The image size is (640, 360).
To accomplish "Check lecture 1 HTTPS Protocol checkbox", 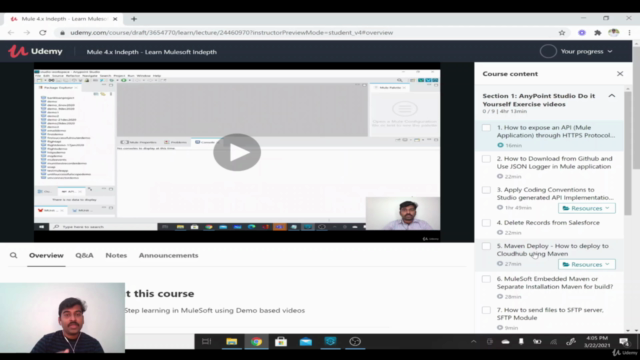I will (x=486, y=128).
